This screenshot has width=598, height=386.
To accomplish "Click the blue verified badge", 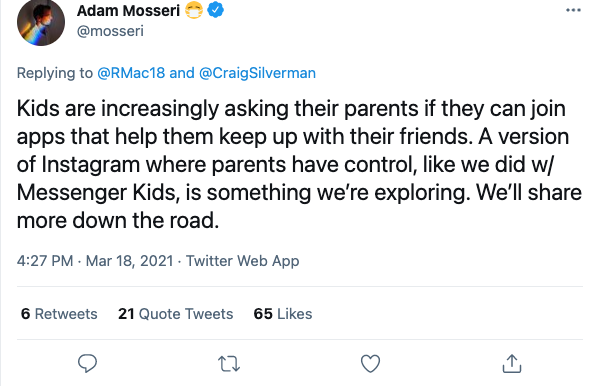I will [215, 10].
